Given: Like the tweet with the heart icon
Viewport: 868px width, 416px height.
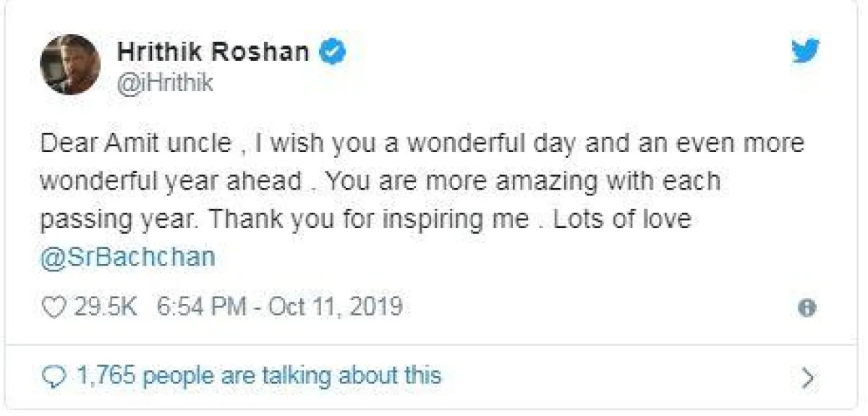Looking at the screenshot, I should pyautogui.click(x=54, y=307).
